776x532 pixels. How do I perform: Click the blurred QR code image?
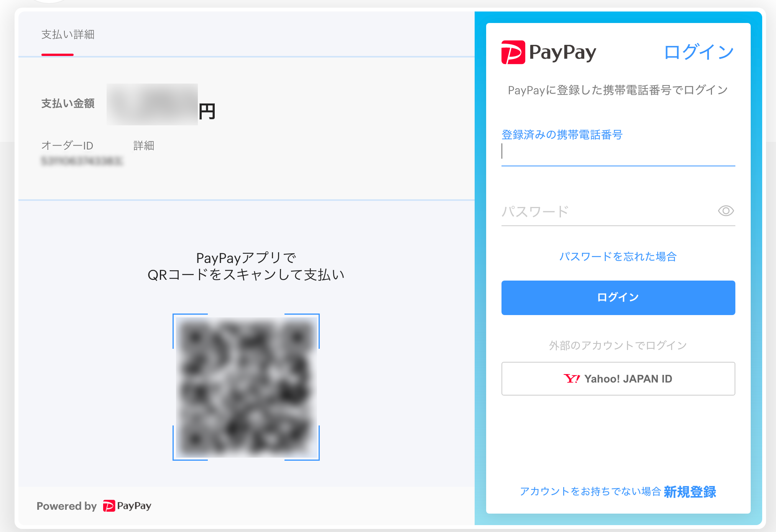point(246,387)
